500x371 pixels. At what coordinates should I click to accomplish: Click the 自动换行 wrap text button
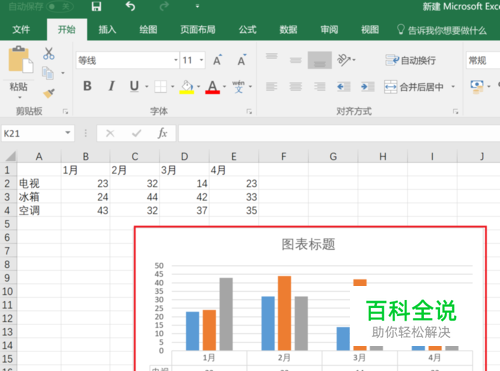[410, 60]
